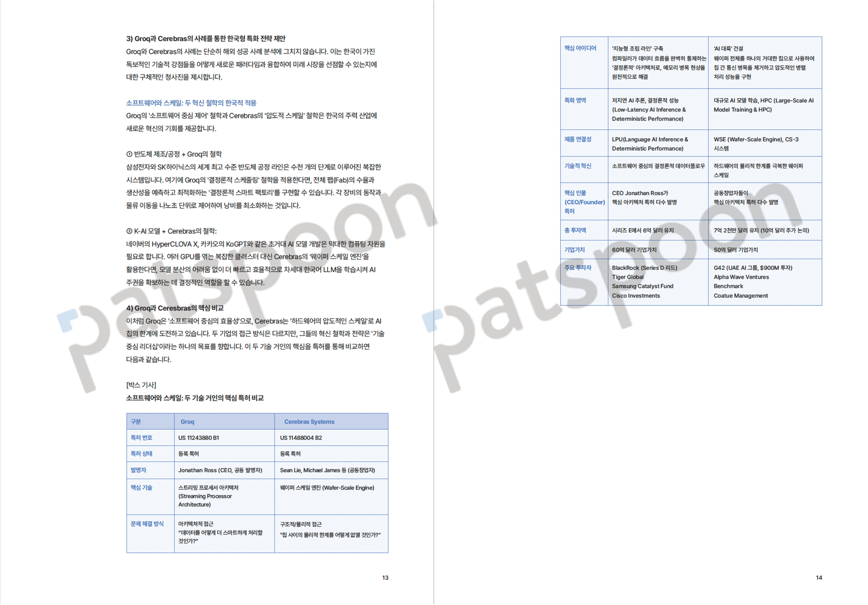The image size is (868, 605).
Task: Click the '핵심 아이디어' row label
Action: pyautogui.click(x=580, y=48)
